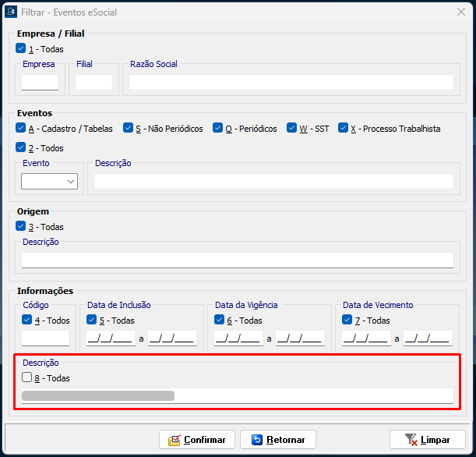476x457 pixels.
Task: Close the Filtrar Eventos eSocial dialog
Action: pos(461,11)
